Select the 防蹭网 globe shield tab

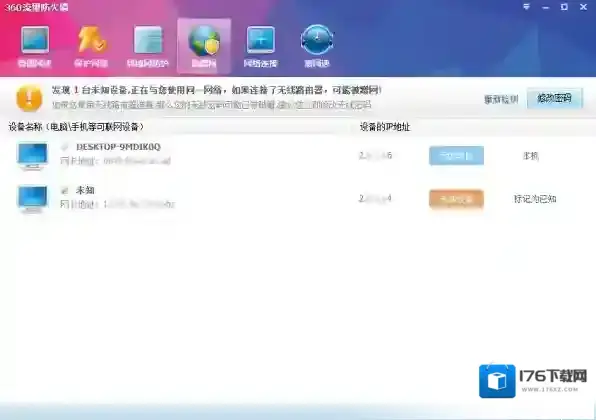pyautogui.click(x=204, y=46)
